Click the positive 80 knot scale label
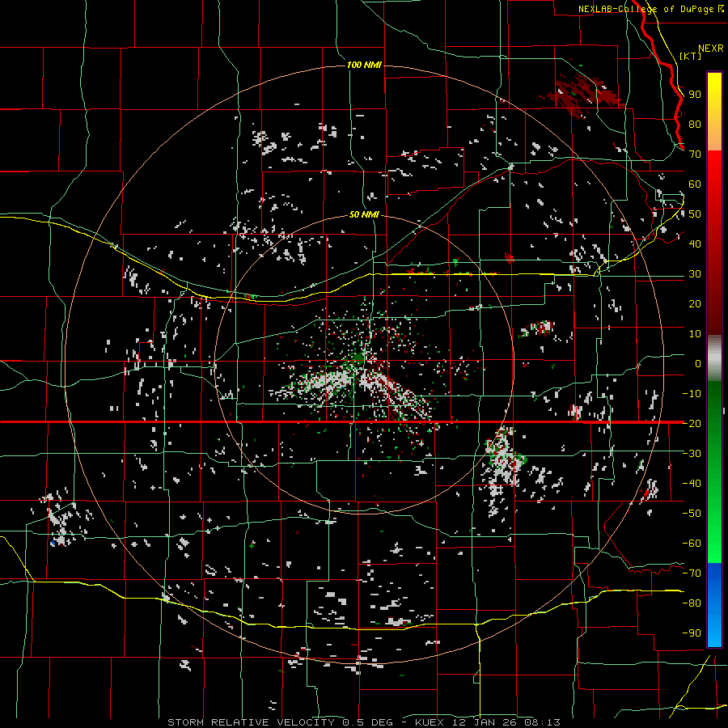 tap(695, 124)
